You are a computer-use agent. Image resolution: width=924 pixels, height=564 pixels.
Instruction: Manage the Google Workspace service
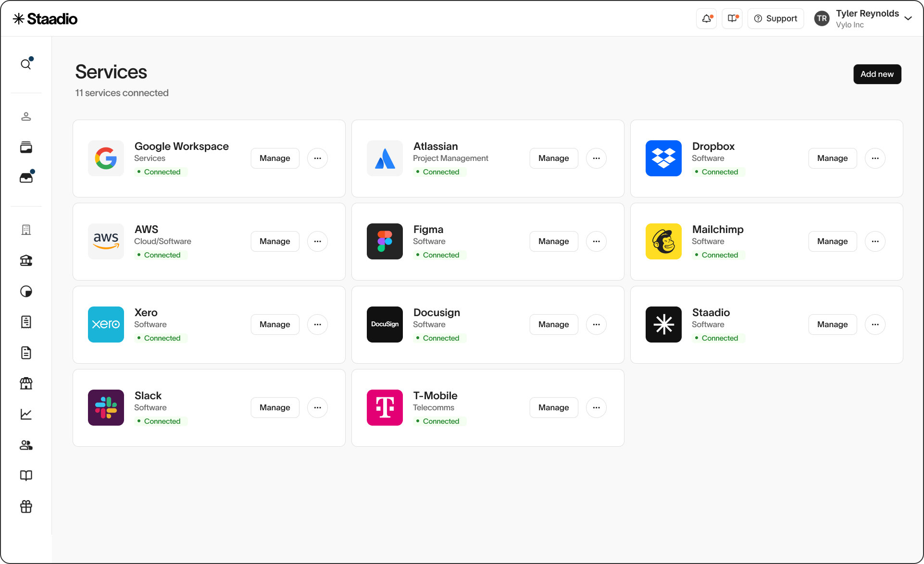click(x=275, y=159)
